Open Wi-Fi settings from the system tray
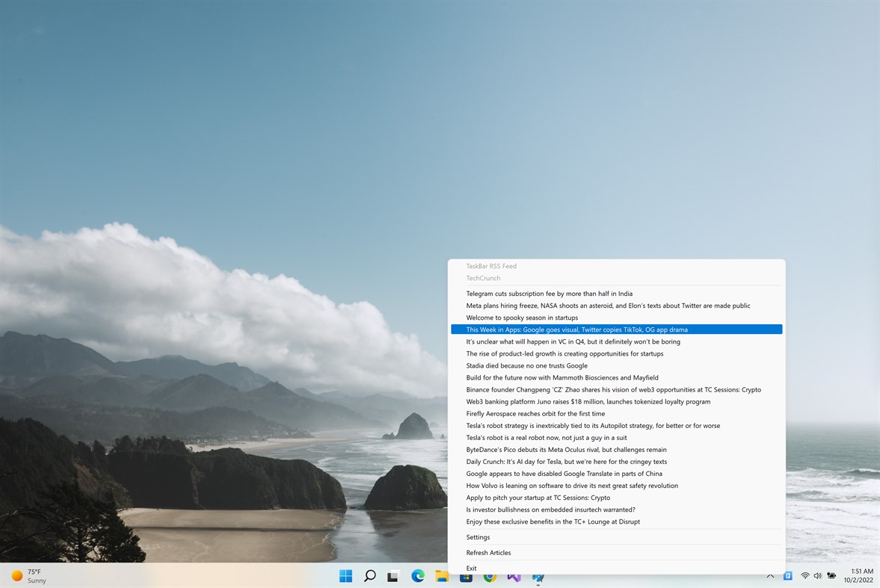The height and width of the screenshot is (588, 880). (x=805, y=576)
